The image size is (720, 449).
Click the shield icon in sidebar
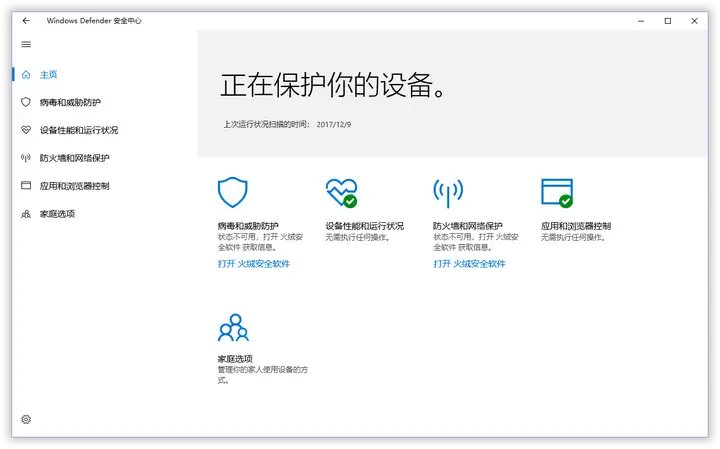pyautogui.click(x=26, y=102)
